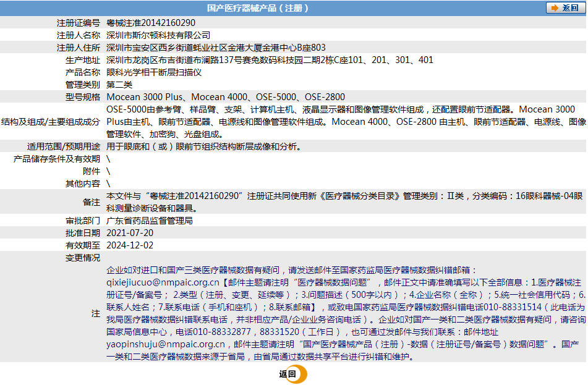Image resolution: width=588 pixels, height=385 pixels.
Task: Click structure description starting OSE-5000由参考臂
Action: tap(346, 122)
